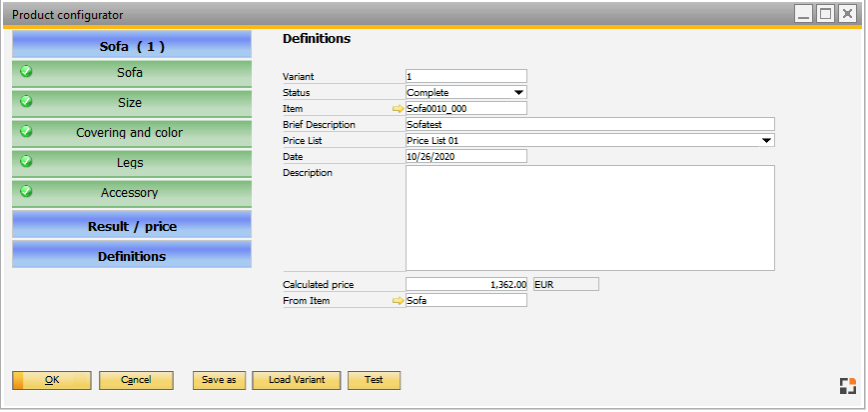Image resolution: width=868 pixels, height=412 pixels.
Task: Open the Result / price section
Action: tap(132, 226)
